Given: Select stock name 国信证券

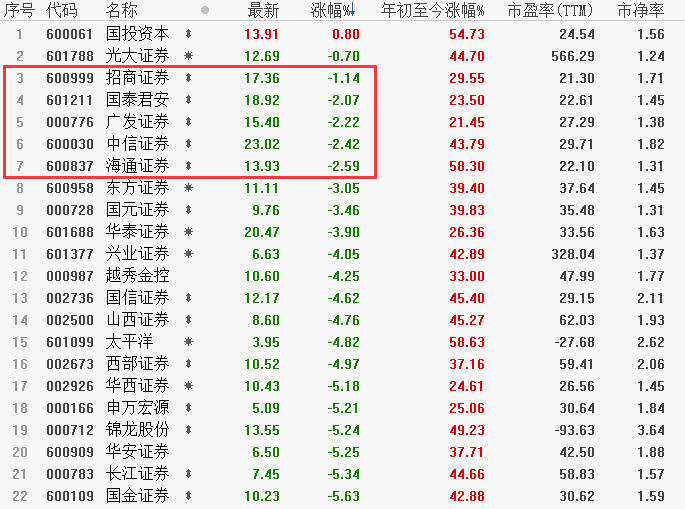Looking at the screenshot, I should [137, 298].
